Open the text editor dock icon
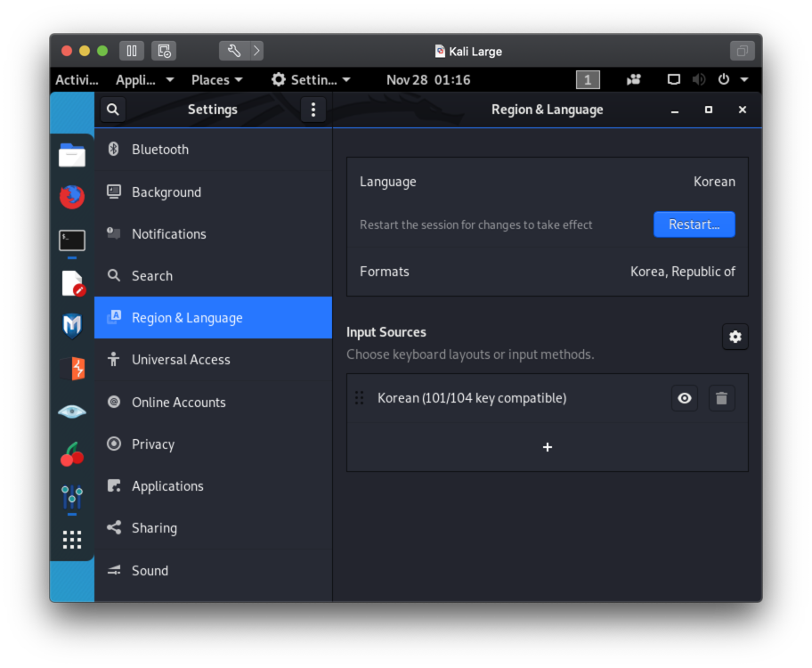 73,283
